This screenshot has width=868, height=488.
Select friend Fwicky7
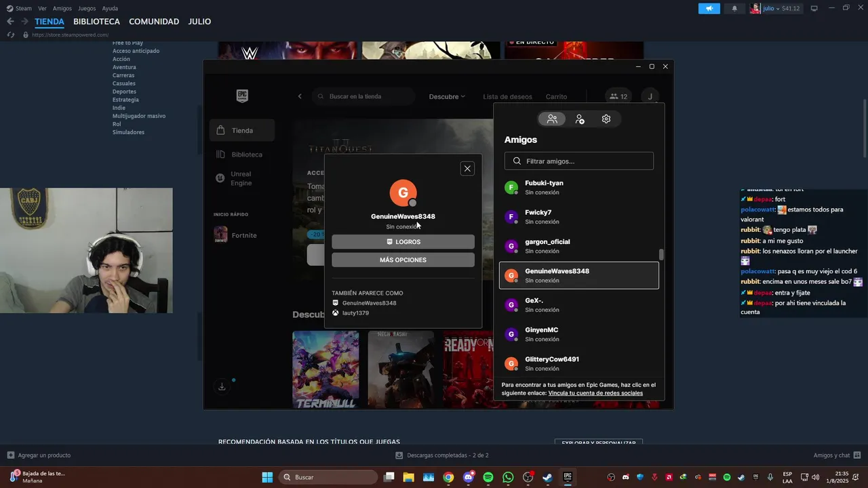[579, 216]
